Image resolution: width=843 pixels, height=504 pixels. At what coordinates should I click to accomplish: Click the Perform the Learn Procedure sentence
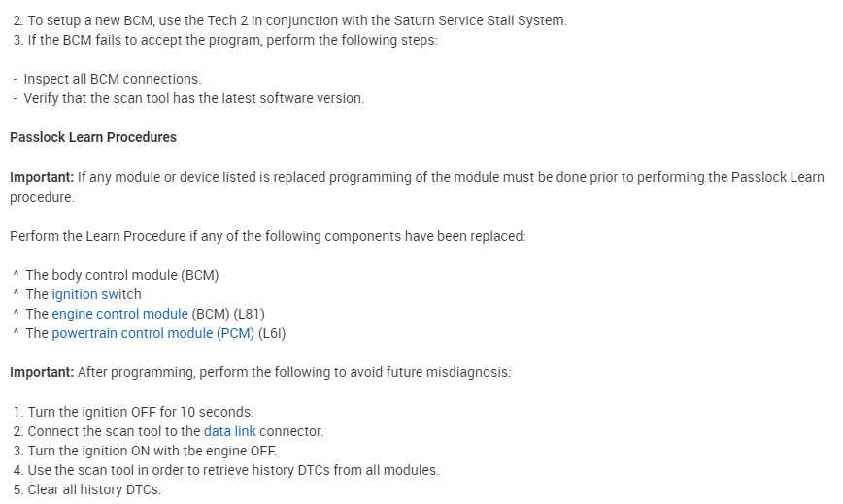(267, 236)
